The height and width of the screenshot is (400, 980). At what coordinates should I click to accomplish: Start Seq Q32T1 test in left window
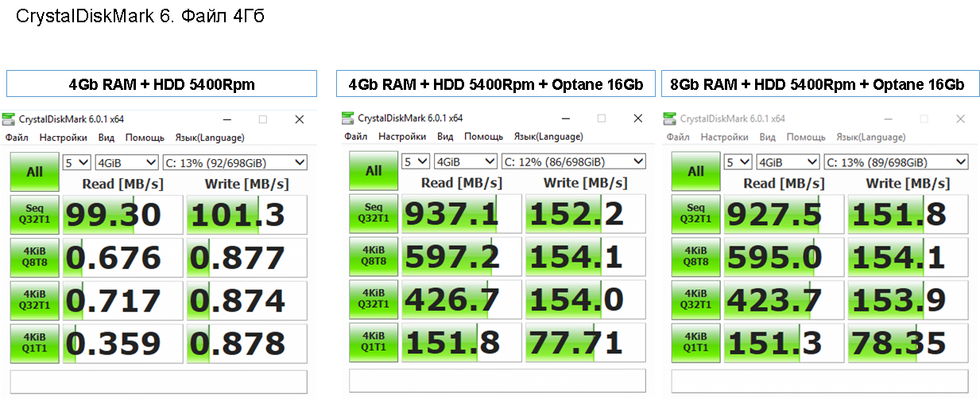[x=35, y=215]
